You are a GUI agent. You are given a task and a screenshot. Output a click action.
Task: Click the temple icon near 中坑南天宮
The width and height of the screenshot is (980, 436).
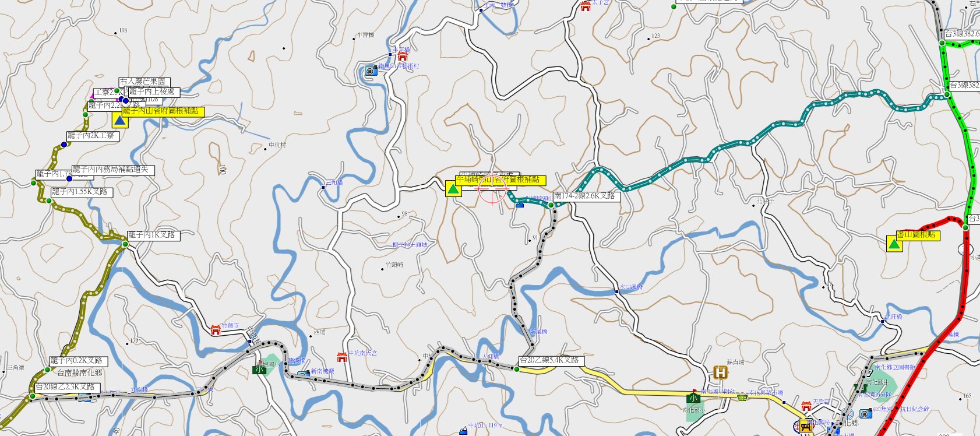coord(342,356)
